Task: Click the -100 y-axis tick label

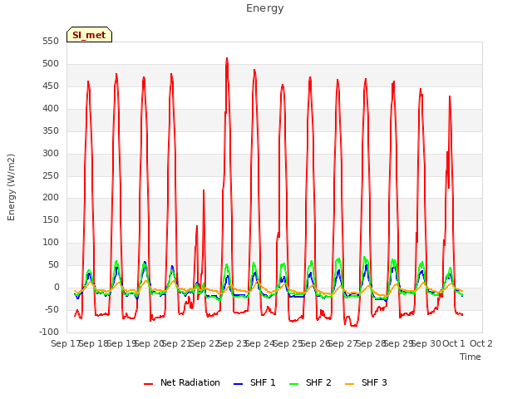Action: pyautogui.click(x=49, y=332)
